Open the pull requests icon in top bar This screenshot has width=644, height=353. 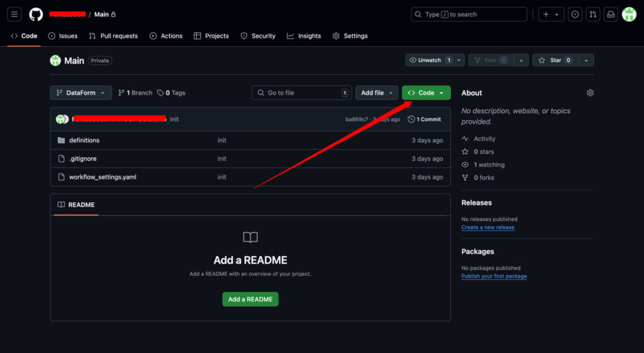592,14
